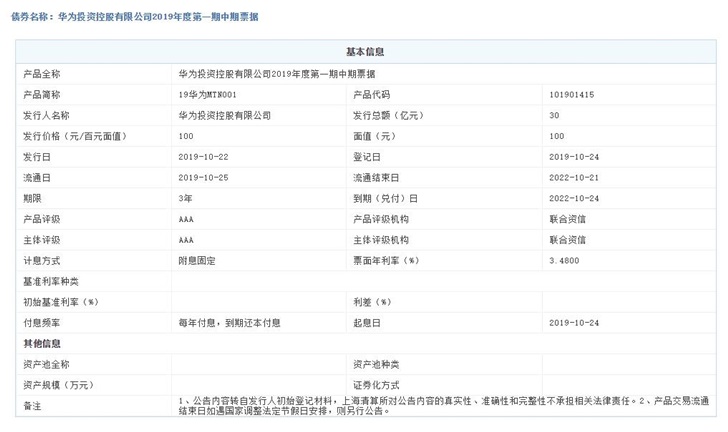728x432 pixels.
Task: Click the 备注 label
Action: (32, 406)
